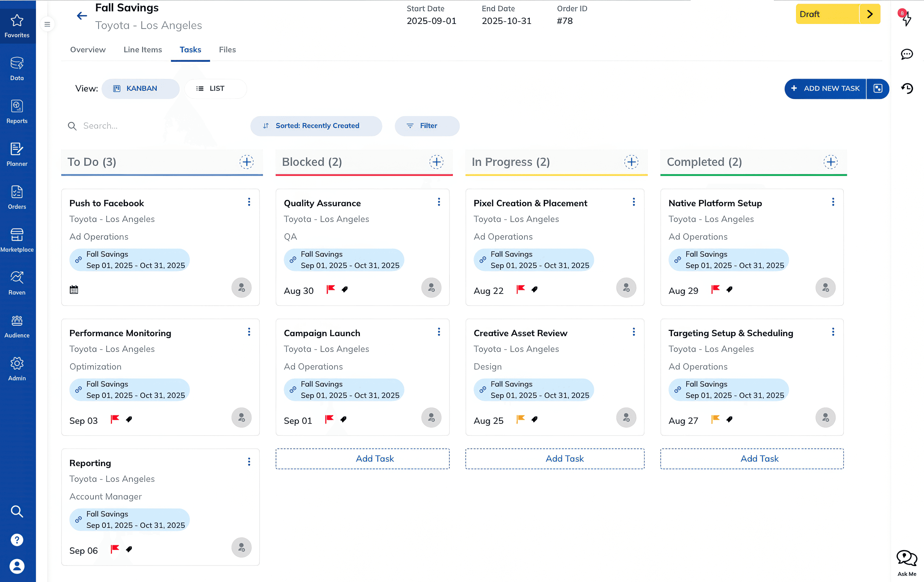Expand the Draft status arrow

tap(870, 14)
